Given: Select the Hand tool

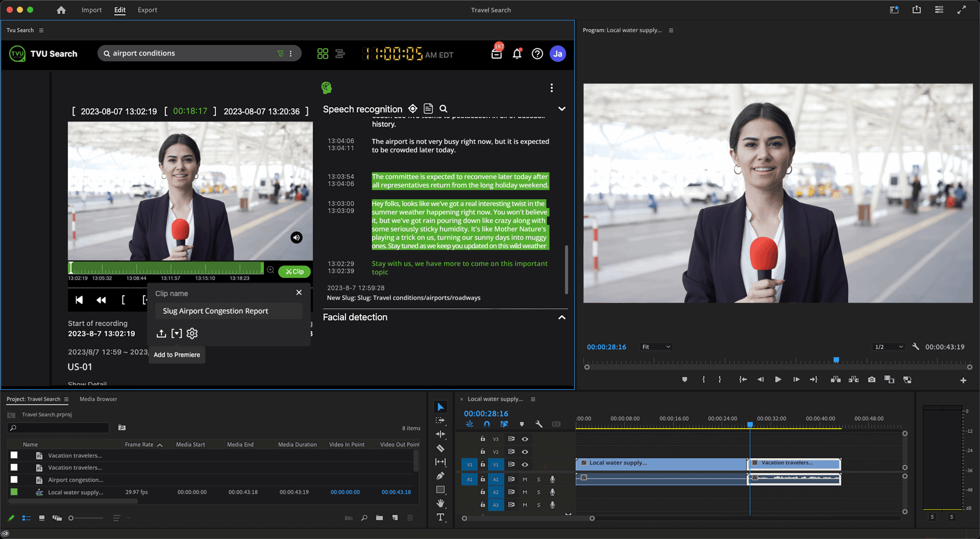Looking at the screenshot, I should click(x=440, y=503).
